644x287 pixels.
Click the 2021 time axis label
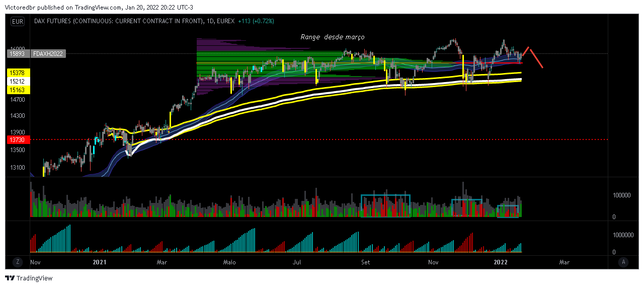[100, 262]
